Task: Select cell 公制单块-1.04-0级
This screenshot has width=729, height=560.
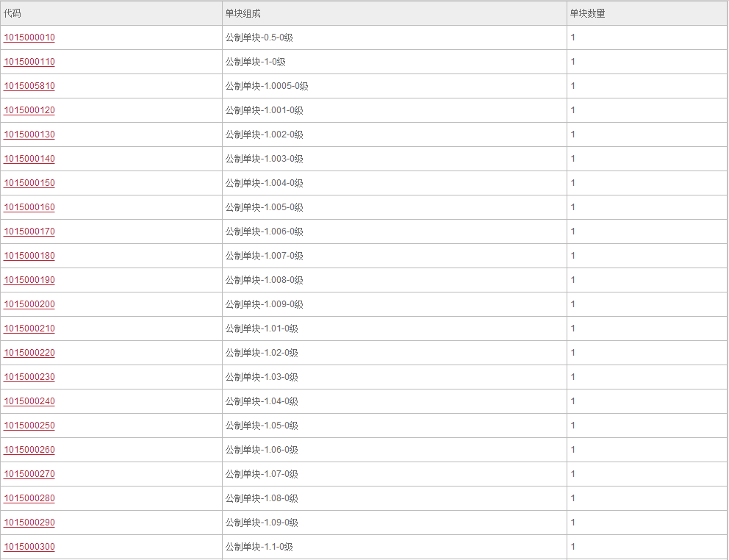Action: (394, 401)
